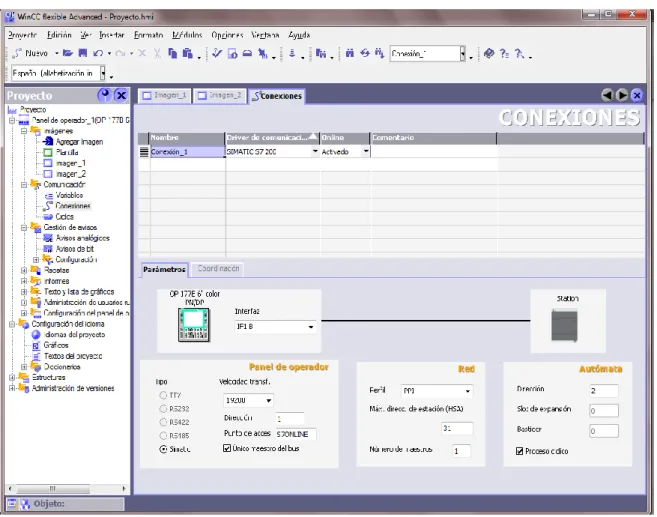Switch to the Imagen_2 tab
This screenshot has height=517, width=657.
[220, 96]
